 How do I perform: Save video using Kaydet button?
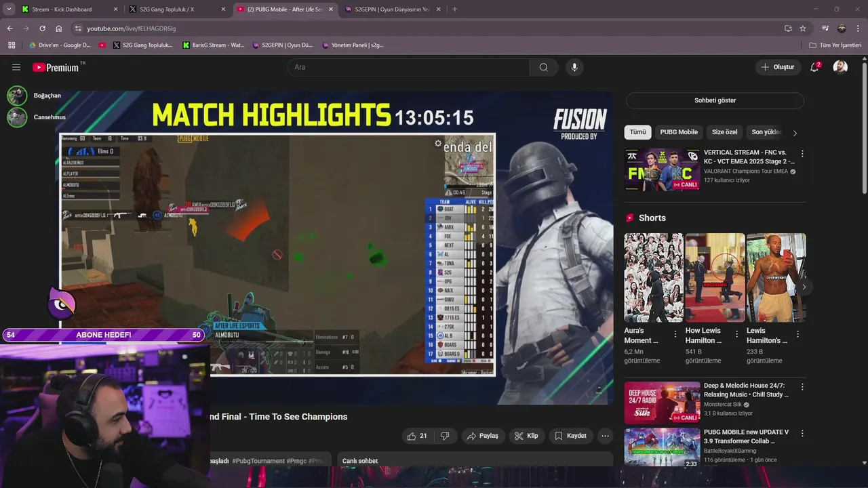tap(570, 436)
